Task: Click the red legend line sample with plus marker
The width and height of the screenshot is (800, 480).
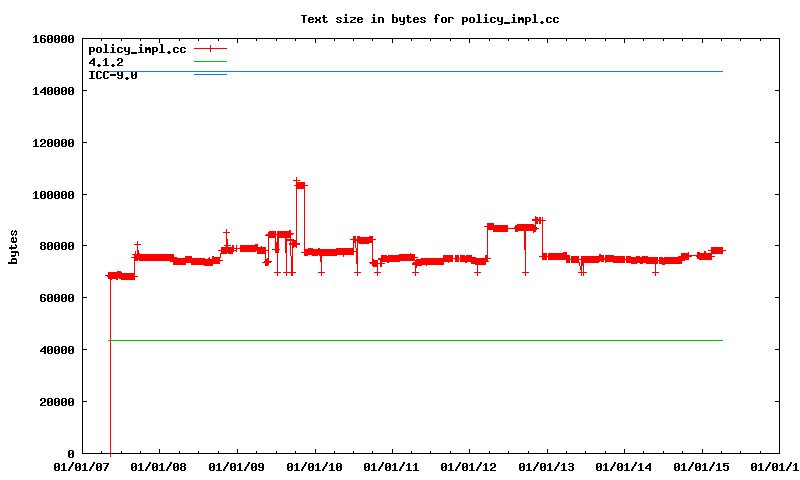Action: pos(210,48)
